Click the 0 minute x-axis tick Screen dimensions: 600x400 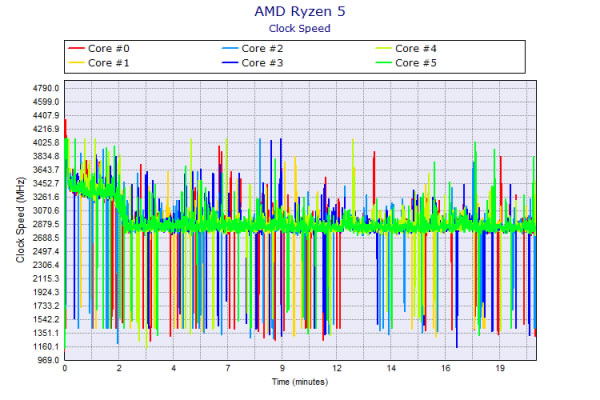(65, 368)
